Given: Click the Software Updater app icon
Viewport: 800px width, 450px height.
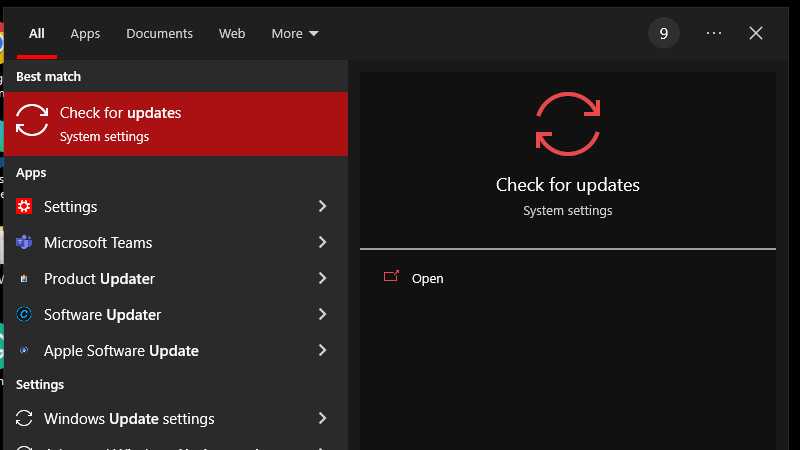Looking at the screenshot, I should (x=24, y=314).
